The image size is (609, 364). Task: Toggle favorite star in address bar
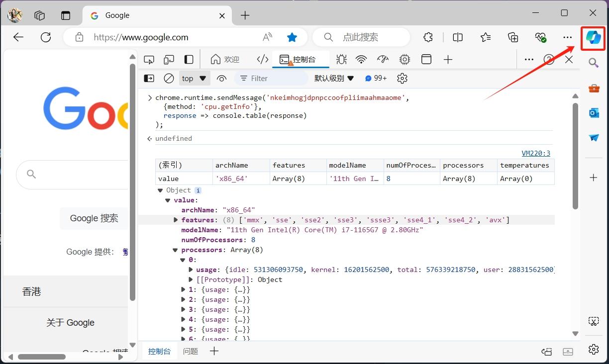[292, 37]
